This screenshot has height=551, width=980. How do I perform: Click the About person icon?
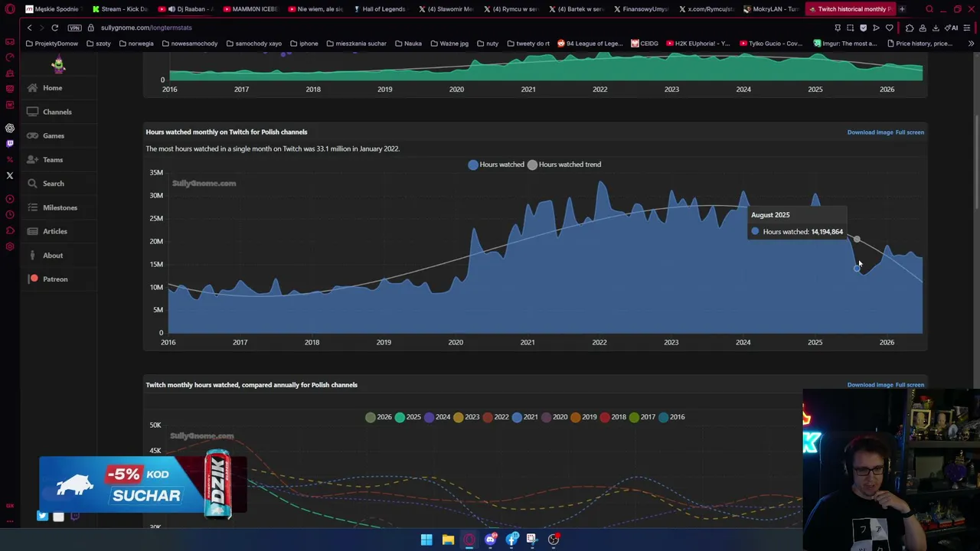tap(32, 255)
